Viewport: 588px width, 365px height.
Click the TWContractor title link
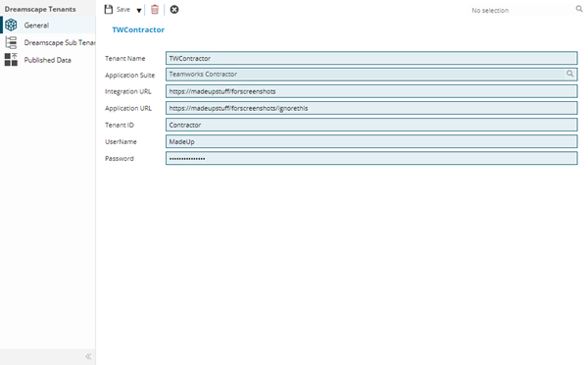coord(138,29)
